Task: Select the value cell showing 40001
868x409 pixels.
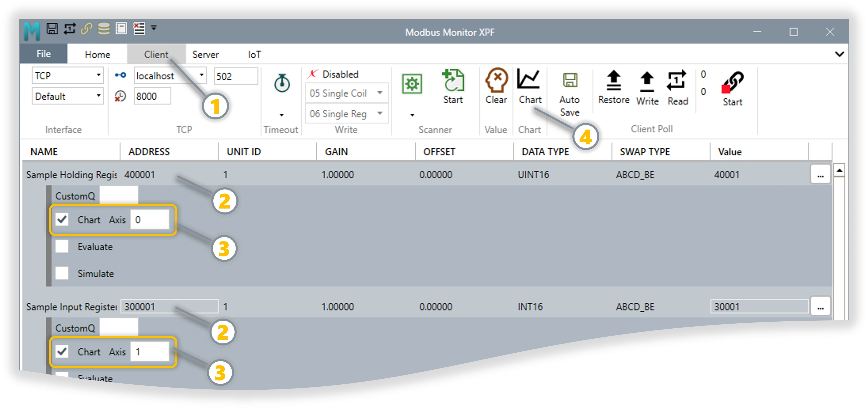Action: (727, 175)
